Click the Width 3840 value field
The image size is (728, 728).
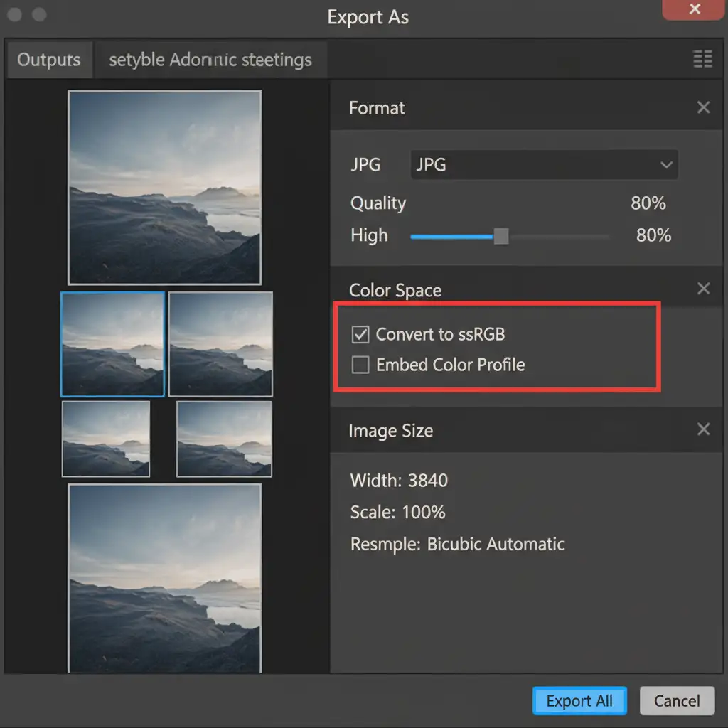tap(427, 481)
